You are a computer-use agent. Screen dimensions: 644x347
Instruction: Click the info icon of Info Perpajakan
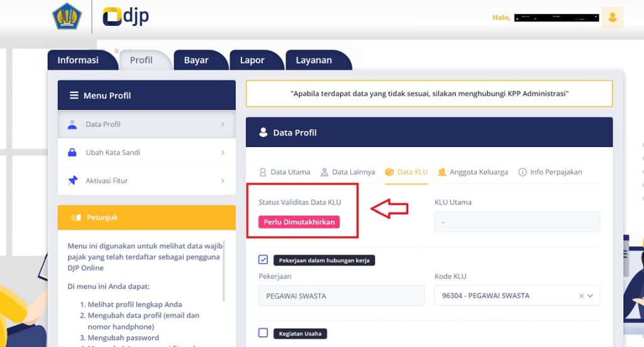(x=523, y=172)
